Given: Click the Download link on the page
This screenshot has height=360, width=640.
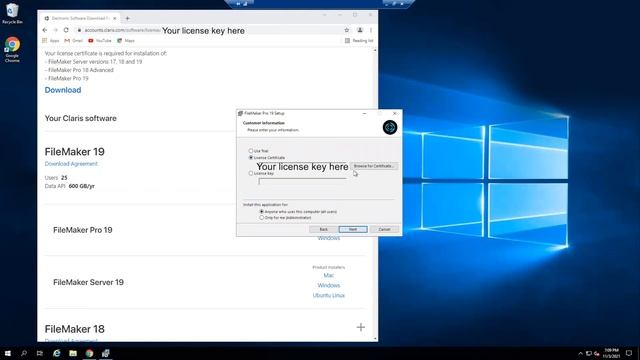Looking at the screenshot, I should [63, 90].
